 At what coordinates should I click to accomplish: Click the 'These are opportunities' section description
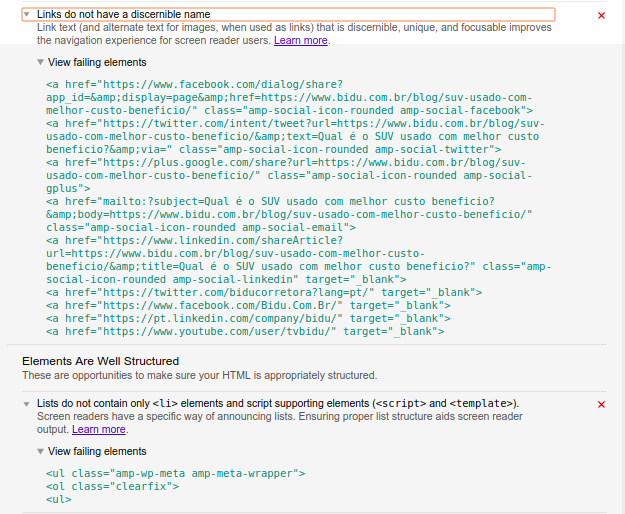[x=200, y=375]
